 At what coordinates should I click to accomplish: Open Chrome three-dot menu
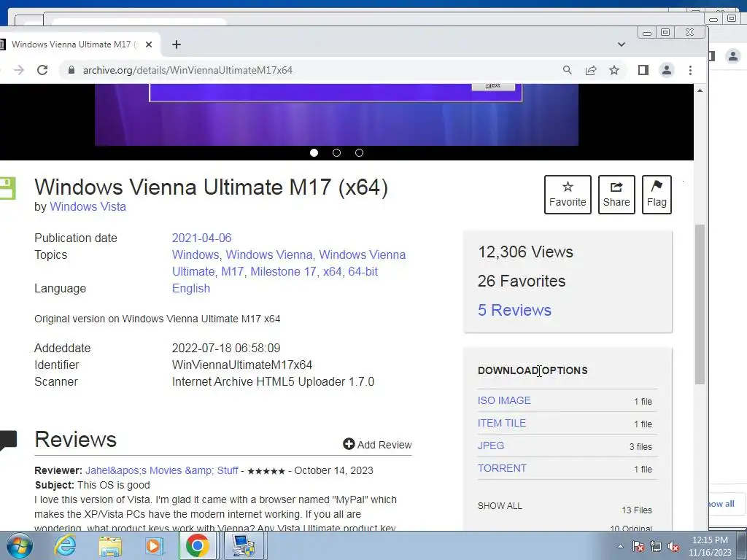point(690,70)
